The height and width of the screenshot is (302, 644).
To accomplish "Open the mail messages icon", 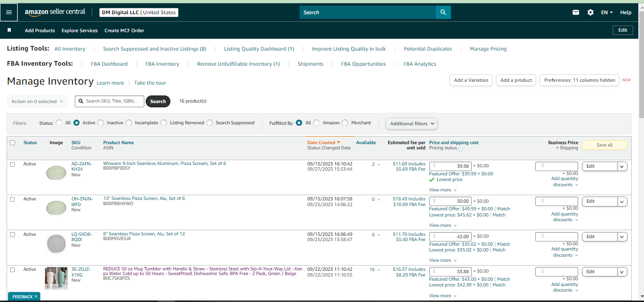I will coord(576,12).
